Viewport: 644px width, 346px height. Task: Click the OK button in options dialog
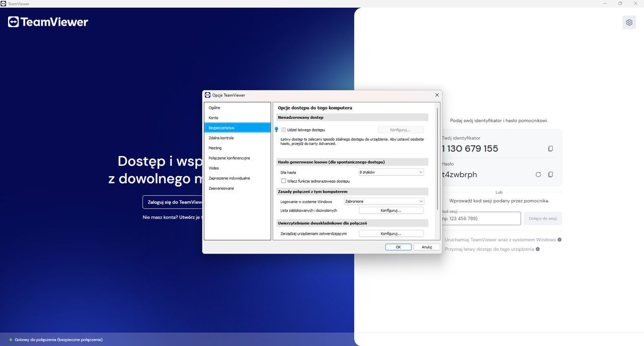398,247
